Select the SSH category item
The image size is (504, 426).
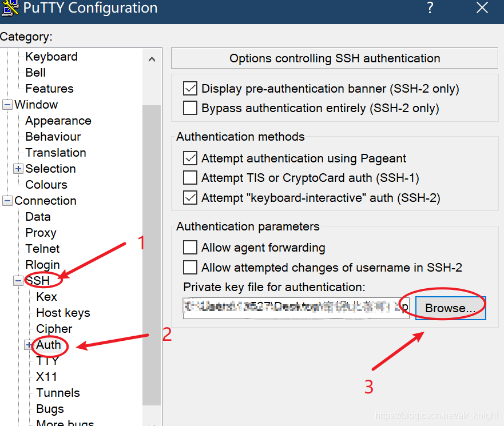pos(37,281)
